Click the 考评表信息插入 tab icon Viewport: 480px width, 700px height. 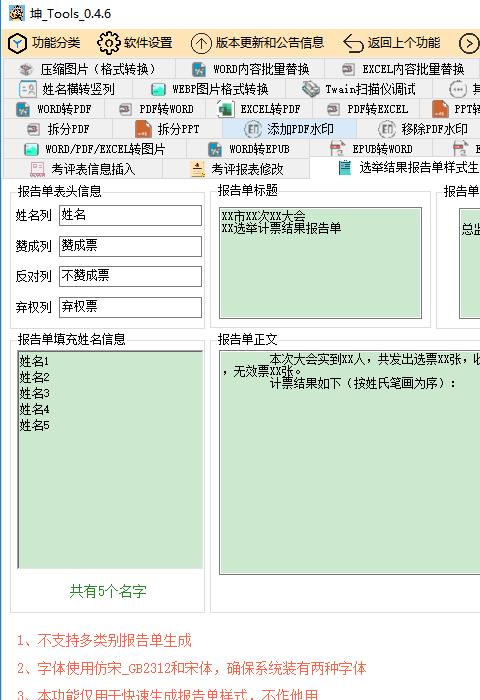pyautogui.click(x=37, y=169)
